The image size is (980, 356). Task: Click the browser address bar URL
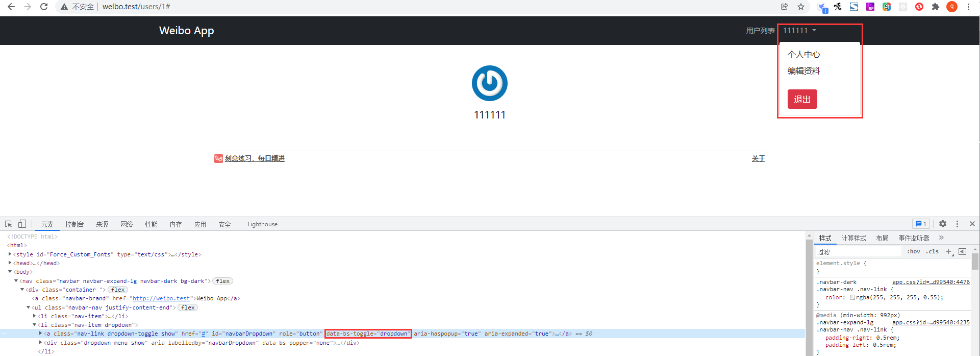(136, 7)
